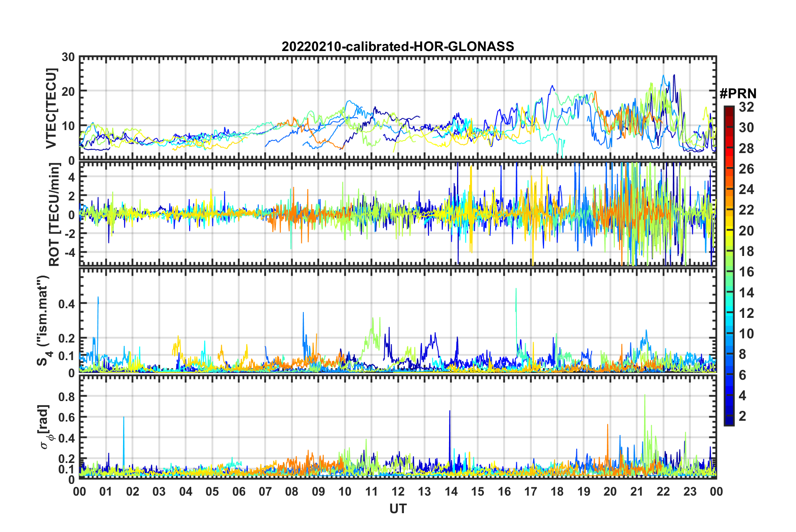The height and width of the screenshot is (532, 796).
Task: Select x-axis hour label "17"
Action: (531, 491)
